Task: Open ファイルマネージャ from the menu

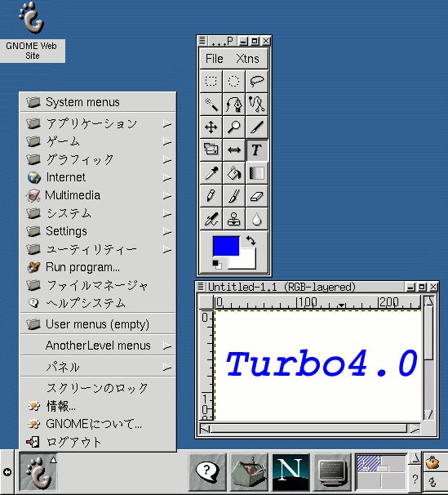Action: coord(98,285)
